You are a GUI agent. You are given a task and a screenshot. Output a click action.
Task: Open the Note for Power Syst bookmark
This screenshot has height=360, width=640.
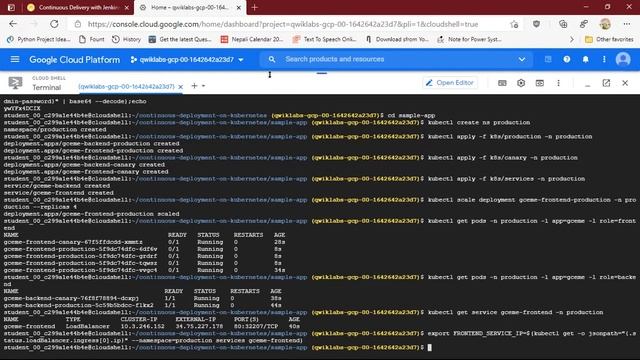[x=469, y=39]
